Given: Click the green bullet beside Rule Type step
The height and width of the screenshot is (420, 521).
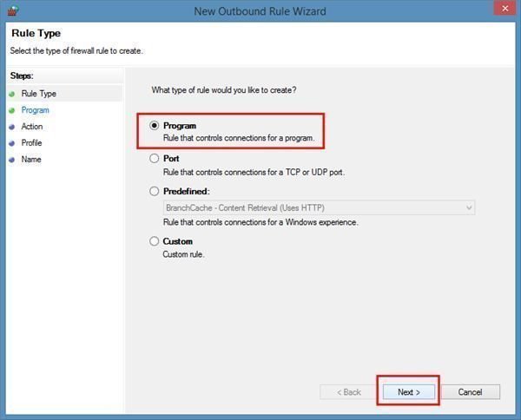Looking at the screenshot, I should click(12, 94).
